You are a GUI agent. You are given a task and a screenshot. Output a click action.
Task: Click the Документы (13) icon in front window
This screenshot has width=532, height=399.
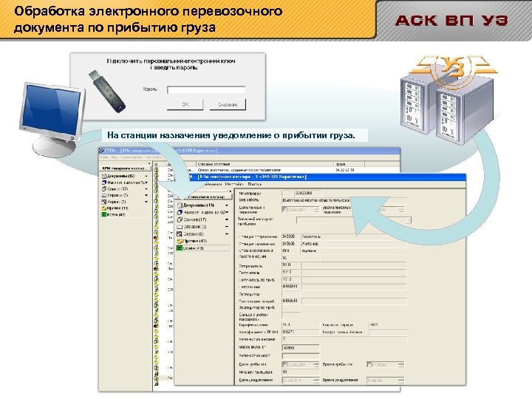click(180, 205)
